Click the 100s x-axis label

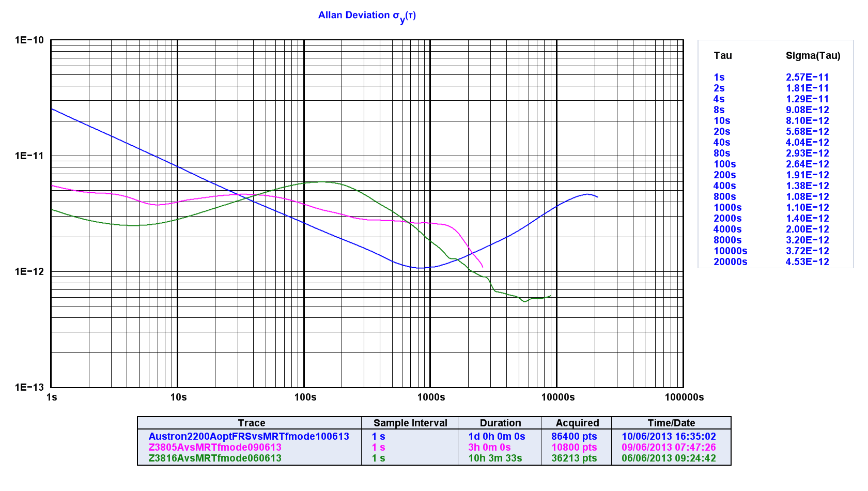305,397
